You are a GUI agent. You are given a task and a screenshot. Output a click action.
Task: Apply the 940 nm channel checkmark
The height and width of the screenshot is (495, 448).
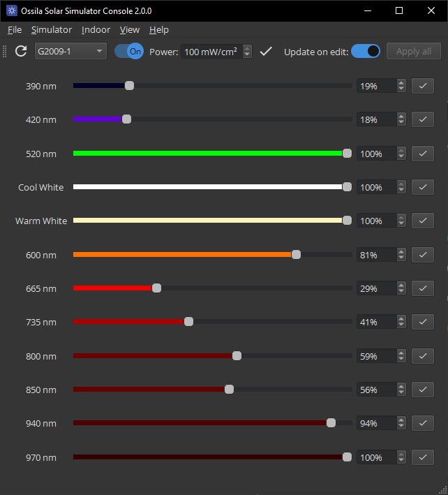pyautogui.click(x=423, y=423)
